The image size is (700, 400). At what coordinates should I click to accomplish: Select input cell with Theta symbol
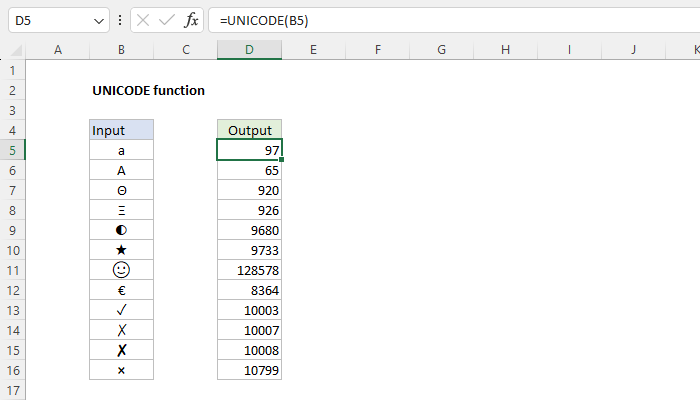tap(121, 191)
